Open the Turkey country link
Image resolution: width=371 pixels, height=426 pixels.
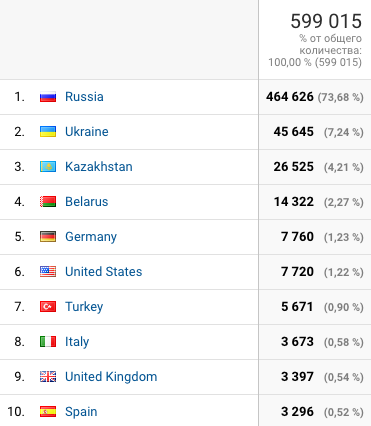[x=84, y=307]
